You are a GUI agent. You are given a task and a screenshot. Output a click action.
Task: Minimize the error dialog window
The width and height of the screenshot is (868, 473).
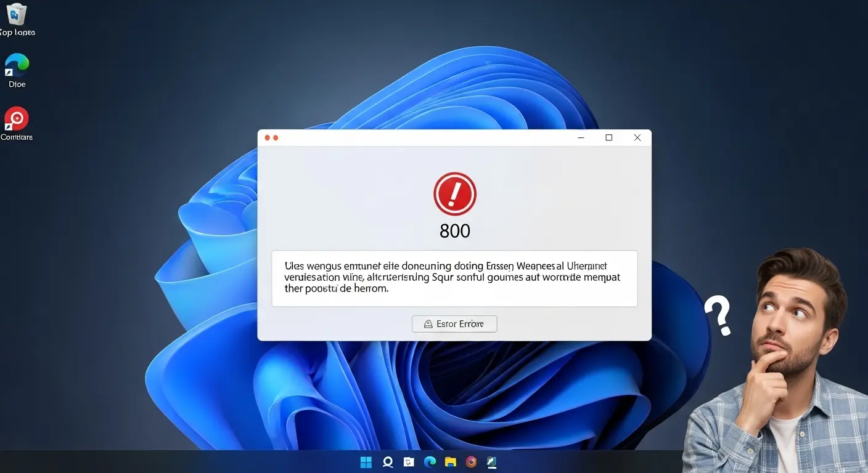click(x=581, y=138)
